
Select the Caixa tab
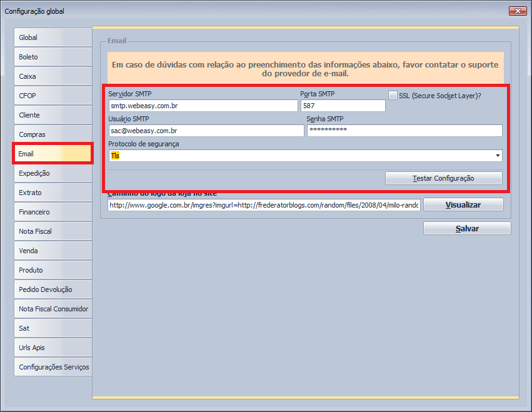coord(53,76)
